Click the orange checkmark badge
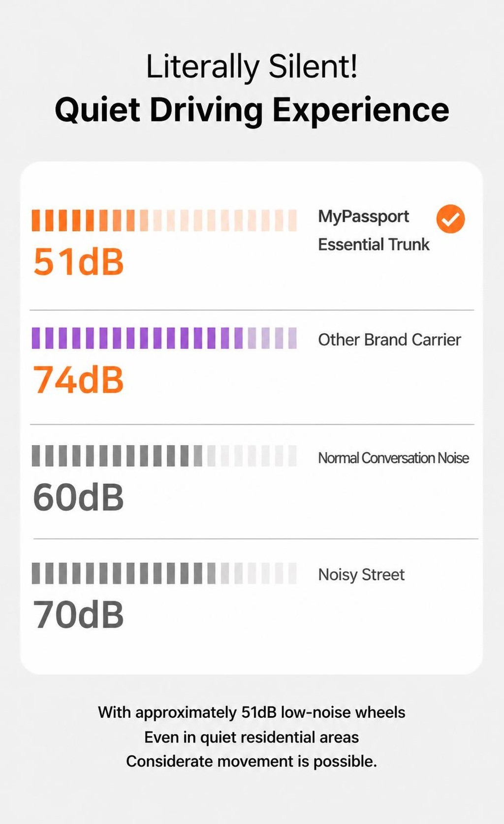Screen dimensions: 504x824 click(x=450, y=219)
